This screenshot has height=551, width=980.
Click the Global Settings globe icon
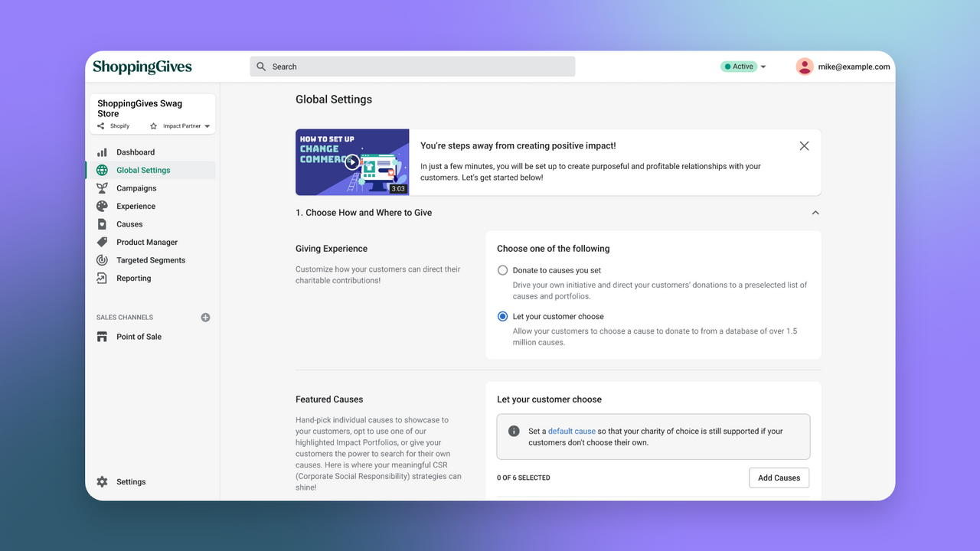102,170
